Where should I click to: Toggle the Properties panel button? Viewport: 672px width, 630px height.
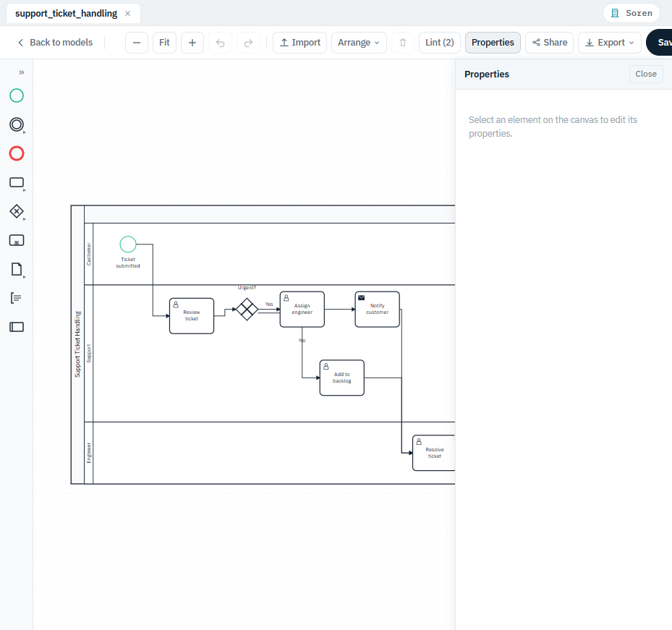[493, 43]
